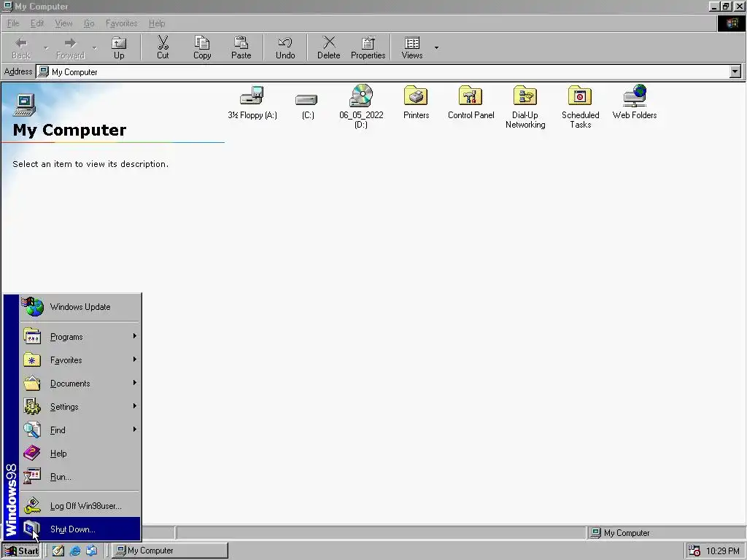The width and height of the screenshot is (747, 560).
Task: Click the My Computer title bar icon
Action: (x=7, y=6)
